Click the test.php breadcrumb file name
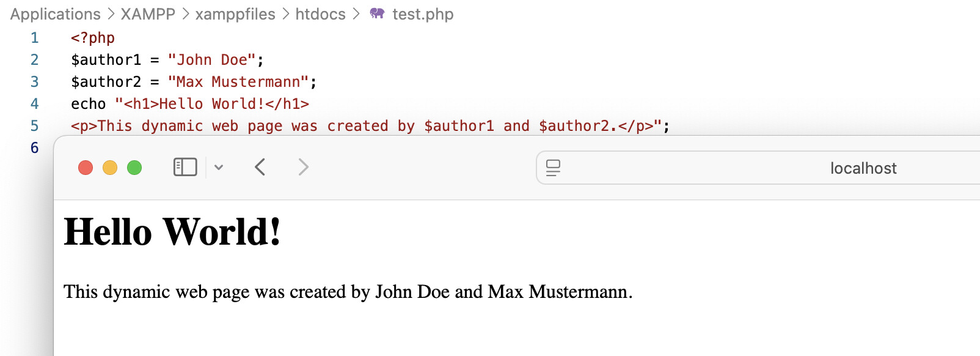980x356 pixels. pos(423,14)
